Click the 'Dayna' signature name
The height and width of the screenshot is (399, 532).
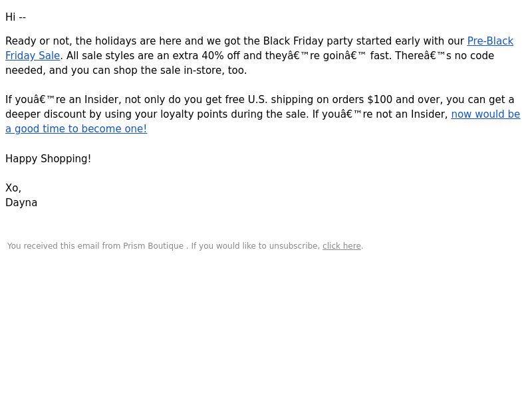[x=21, y=203]
